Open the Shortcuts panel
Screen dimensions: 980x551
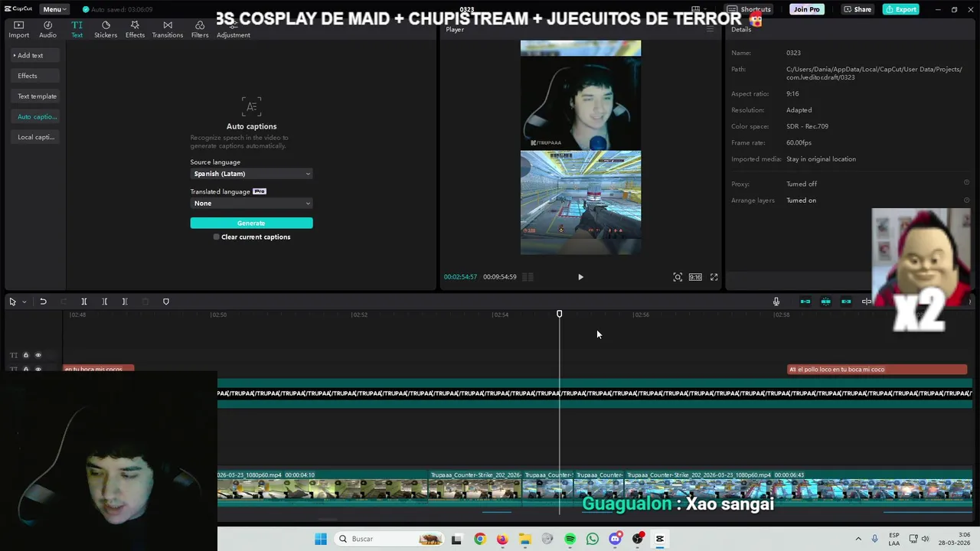[x=750, y=9]
